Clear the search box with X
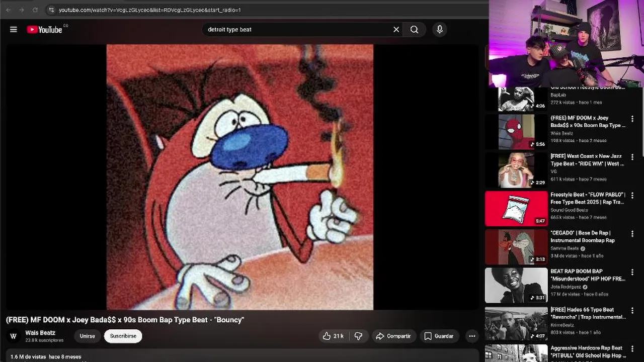 tap(396, 30)
